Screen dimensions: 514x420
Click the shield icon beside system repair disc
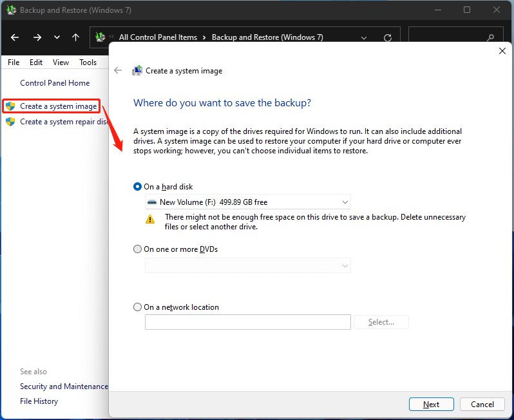(x=10, y=122)
